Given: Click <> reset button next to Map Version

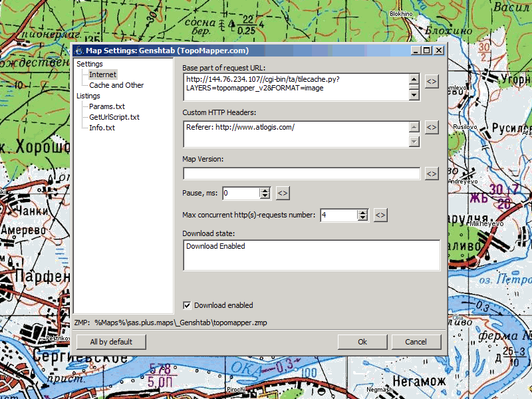Looking at the screenshot, I should coord(432,174).
